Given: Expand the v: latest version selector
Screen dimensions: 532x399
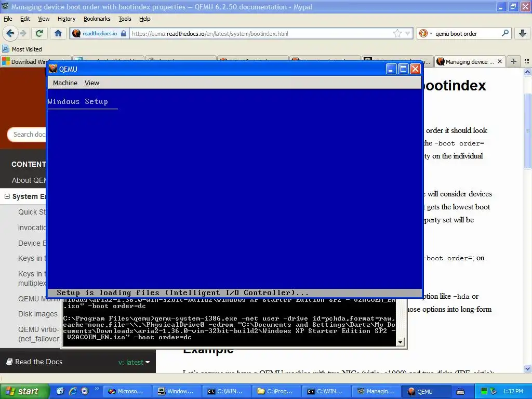Looking at the screenshot, I should point(135,362).
